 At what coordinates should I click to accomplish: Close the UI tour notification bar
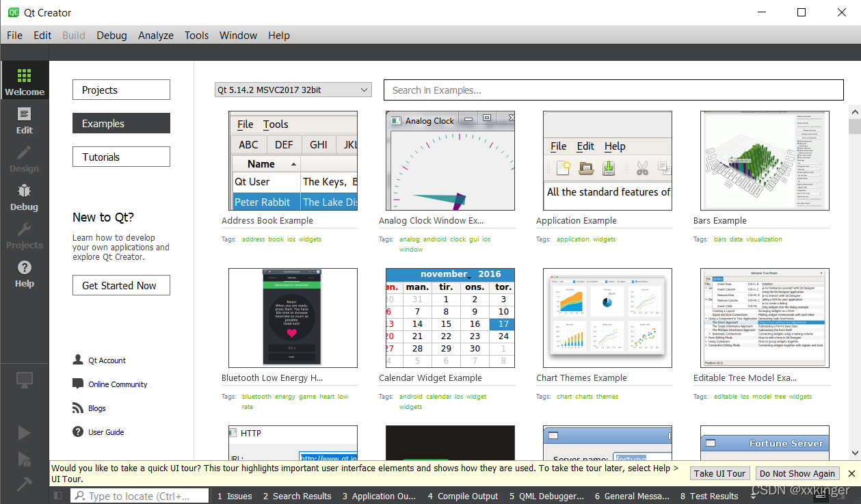[x=851, y=473]
